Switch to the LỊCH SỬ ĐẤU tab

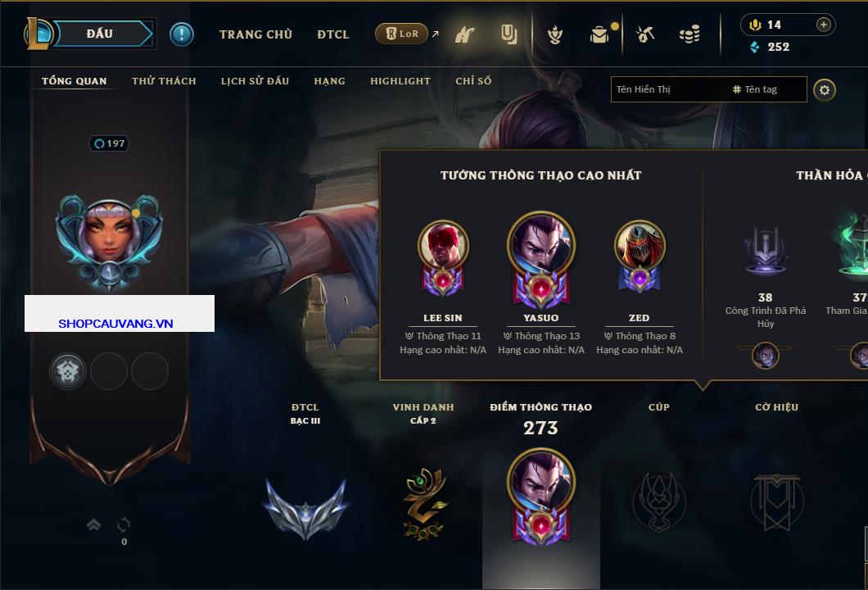click(x=255, y=81)
